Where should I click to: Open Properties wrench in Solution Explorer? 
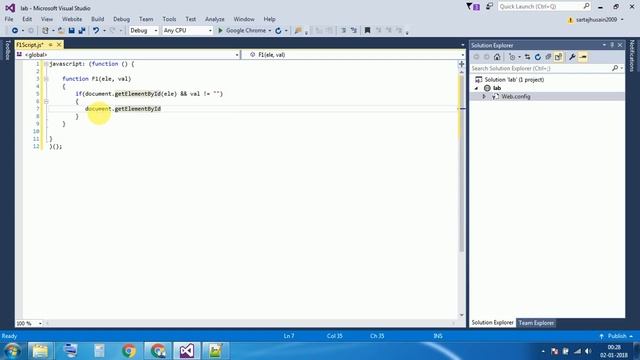click(x=572, y=57)
